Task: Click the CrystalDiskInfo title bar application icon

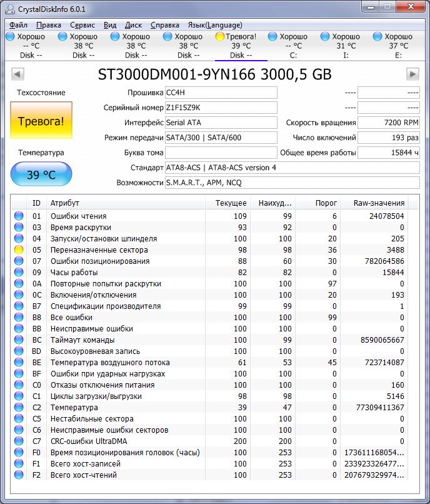Action: click(10, 9)
